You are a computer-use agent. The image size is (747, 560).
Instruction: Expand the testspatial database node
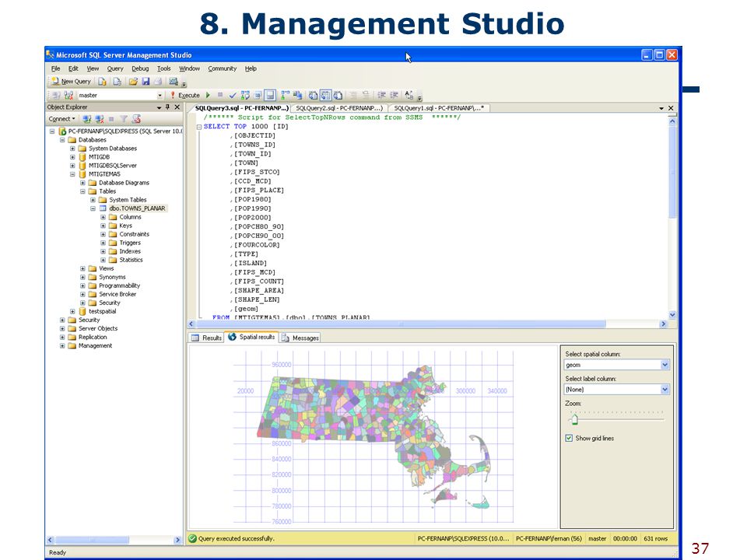pyautogui.click(x=72, y=311)
